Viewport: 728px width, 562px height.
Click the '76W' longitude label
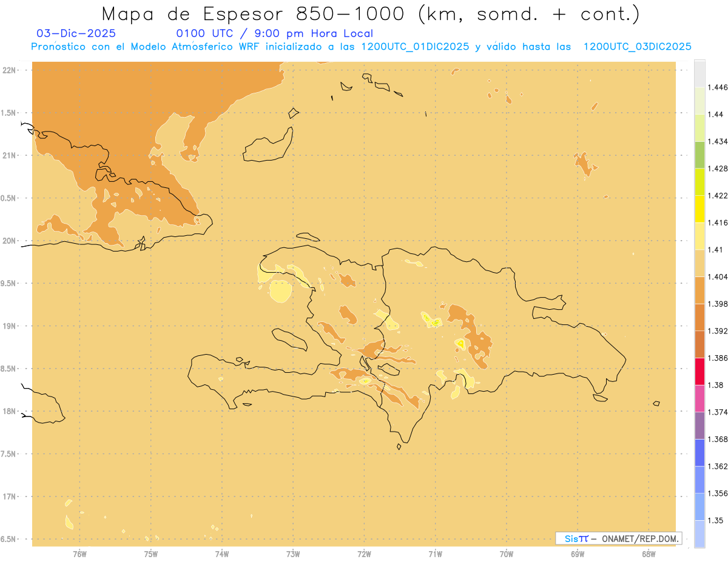[x=79, y=554]
